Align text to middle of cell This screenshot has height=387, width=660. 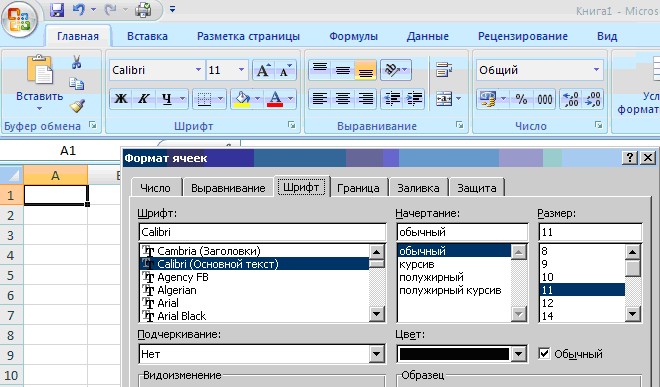[x=343, y=70]
